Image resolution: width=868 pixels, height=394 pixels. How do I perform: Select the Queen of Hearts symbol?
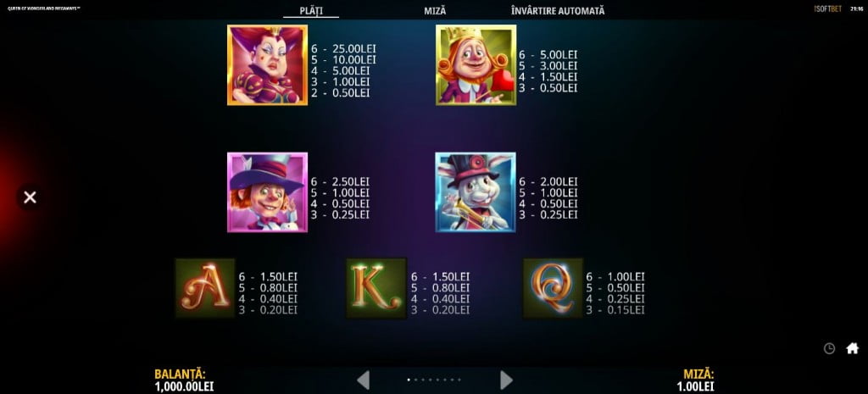(x=267, y=64)
